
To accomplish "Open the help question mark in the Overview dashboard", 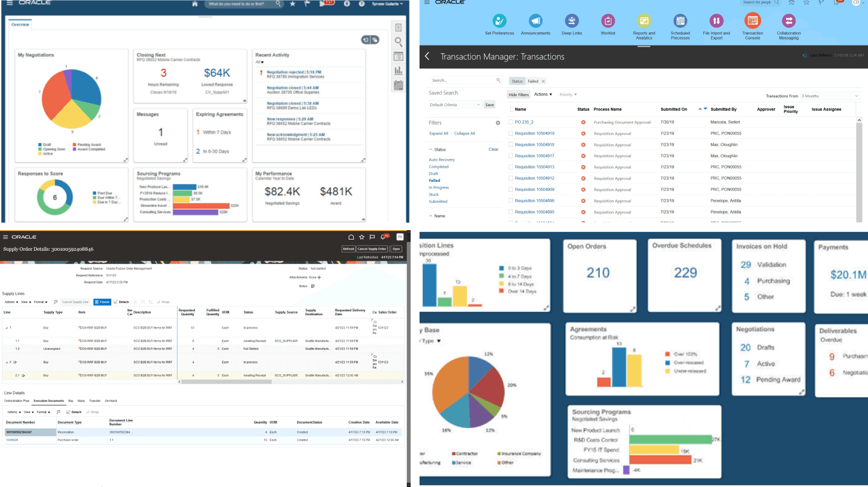I will 361,3.
